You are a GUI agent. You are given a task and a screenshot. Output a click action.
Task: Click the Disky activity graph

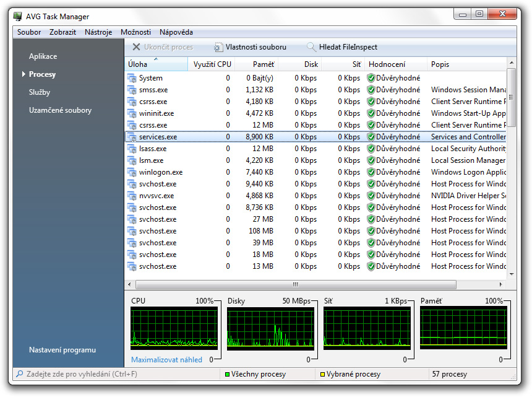pos(270,328)
